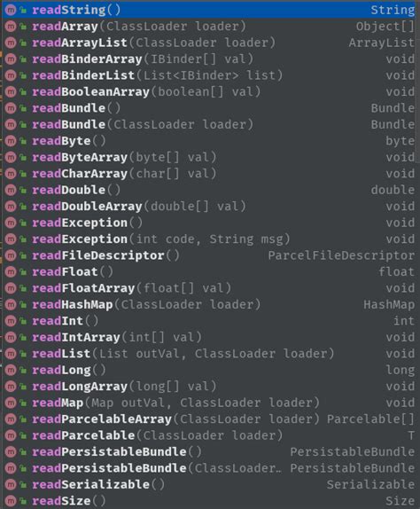Image resolution: width=420 pixels, height=509 pixels.
Task: Click the method icon beside readBooleanArray
Action: [x=11, y=92]
